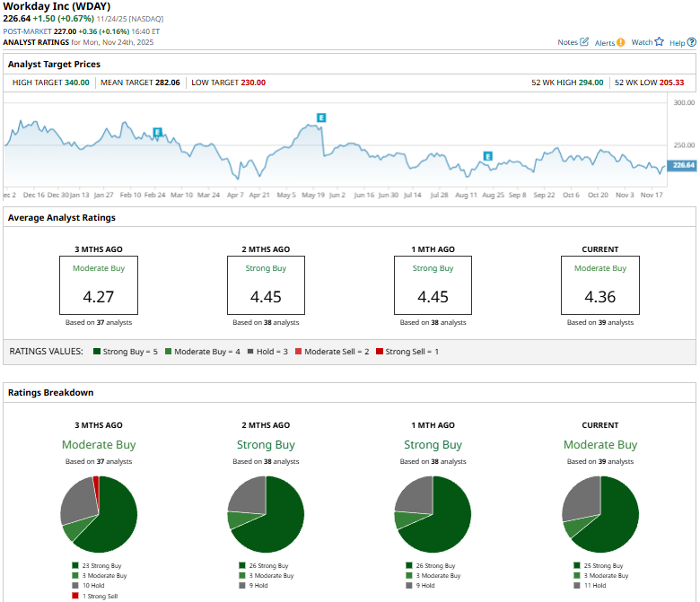Select the 2 Mths Ago pie chart
The image size is (700, 602).
(x=266, y=514)
